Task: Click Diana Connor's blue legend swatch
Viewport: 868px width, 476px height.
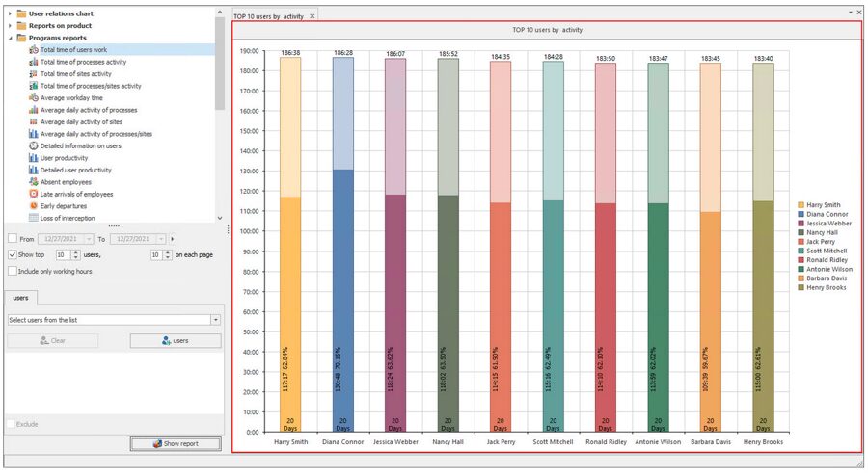Action: click(x=800, y=214)
